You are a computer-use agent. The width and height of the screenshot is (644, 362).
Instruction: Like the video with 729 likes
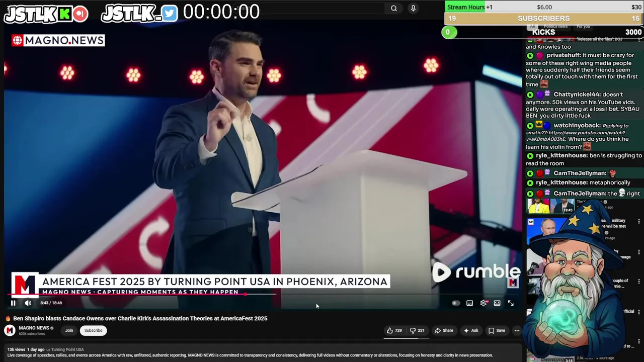pyautogui.click(x=394, y=330)
